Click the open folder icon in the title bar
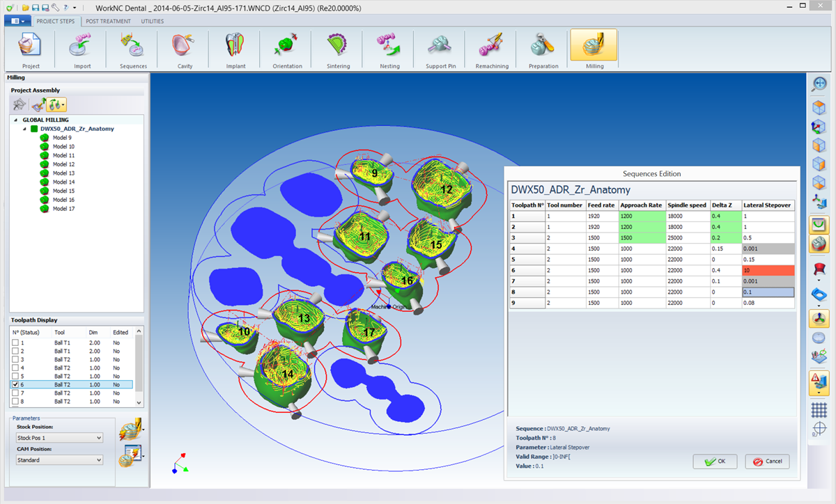836x504 pixels. point(26,7)
